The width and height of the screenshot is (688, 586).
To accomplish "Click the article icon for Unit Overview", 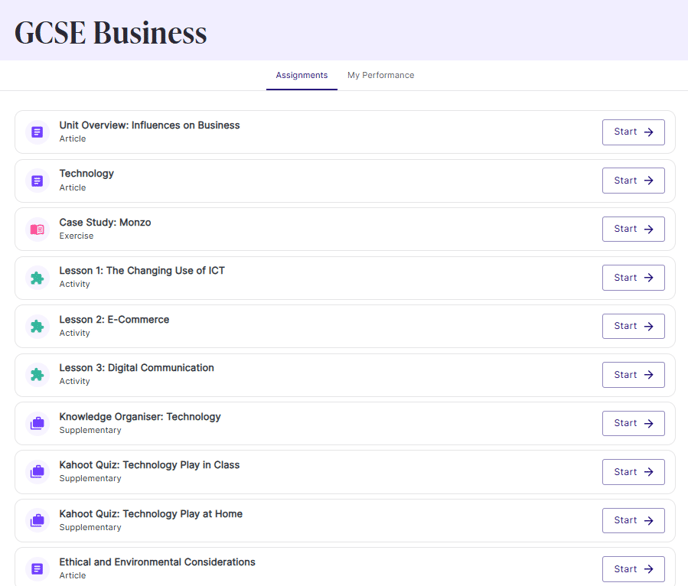I will click(37, 132).
